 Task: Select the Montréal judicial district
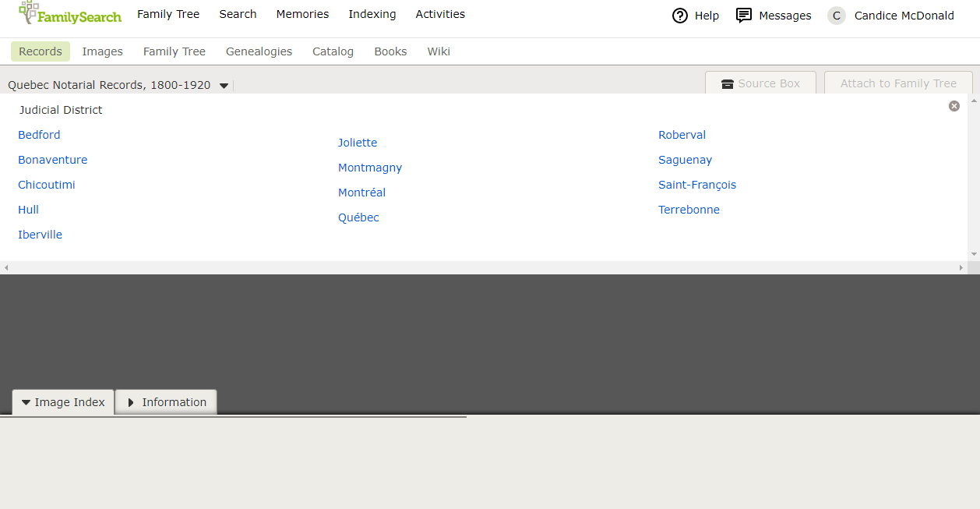click(361, 193)
